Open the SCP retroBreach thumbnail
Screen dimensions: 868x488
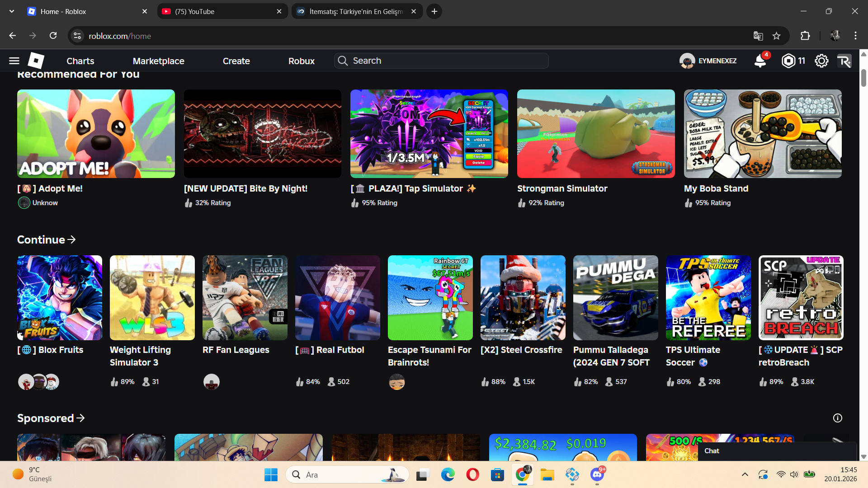[x=801, y=298]
